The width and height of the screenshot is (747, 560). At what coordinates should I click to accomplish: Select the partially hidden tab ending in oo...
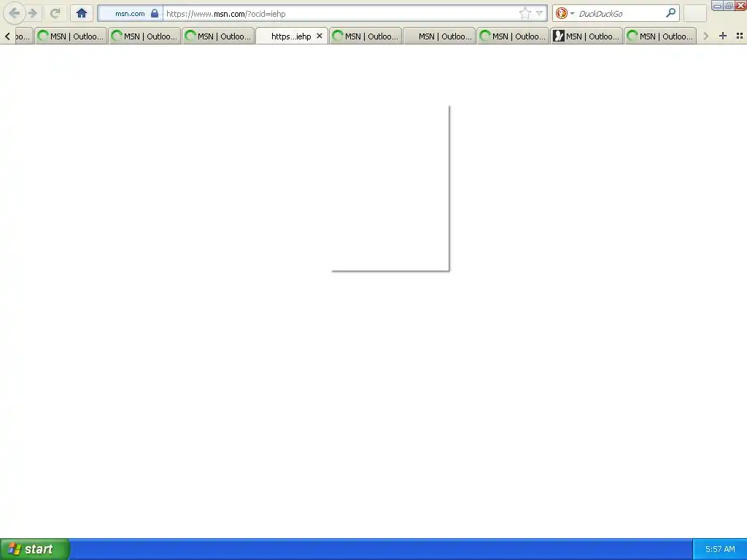pos(23,36)
